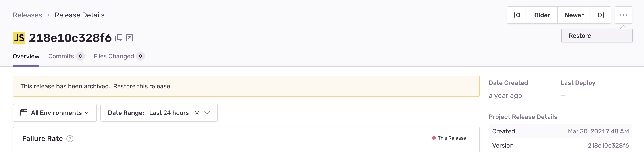Screen dimensions: 644x152
Task: Navigate back via the Releases breadcrumb
Action: click(x=27, y=15)
